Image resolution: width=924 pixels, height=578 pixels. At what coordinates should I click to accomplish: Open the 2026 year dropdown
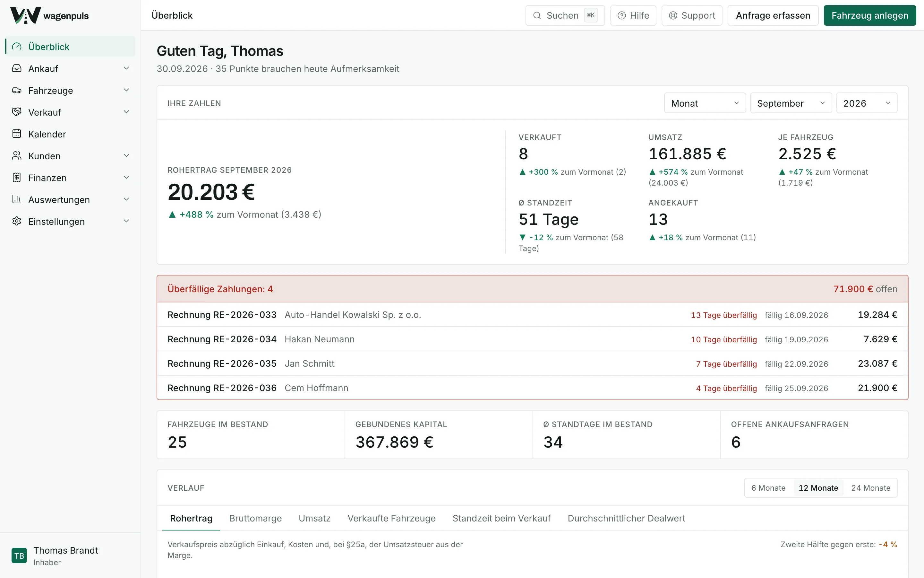click(x=867, y=103)
